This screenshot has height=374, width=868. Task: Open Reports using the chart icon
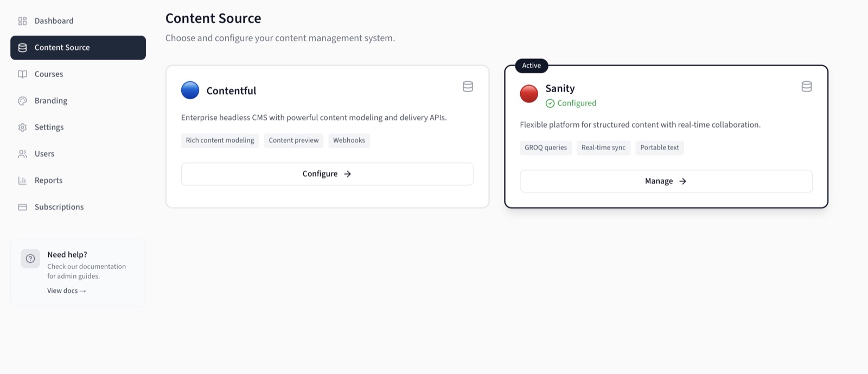22,180
